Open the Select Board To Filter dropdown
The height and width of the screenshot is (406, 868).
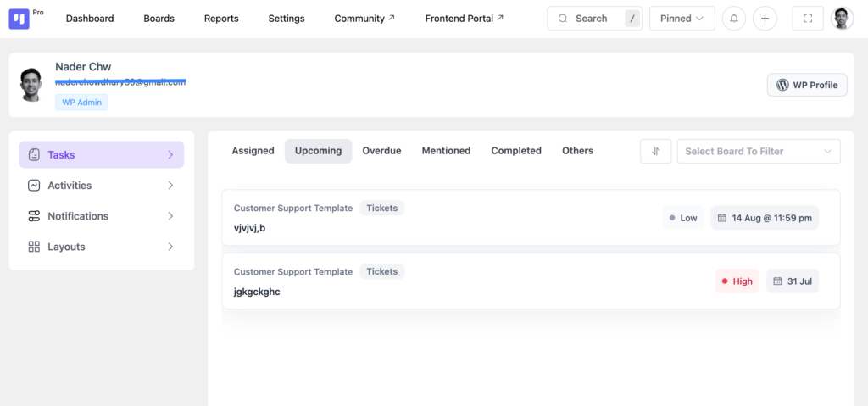tap(759, 151)
